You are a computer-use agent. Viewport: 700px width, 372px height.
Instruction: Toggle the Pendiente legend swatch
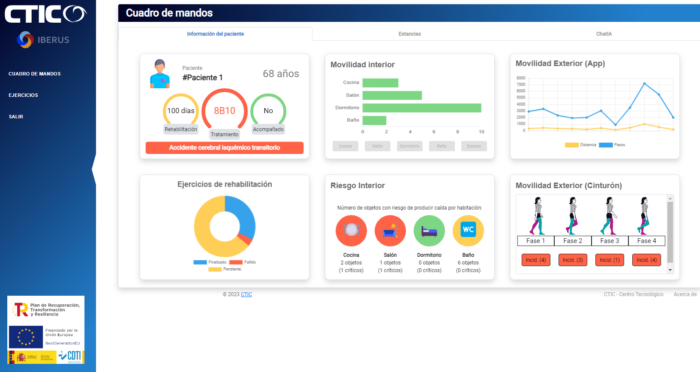[215, 269]
